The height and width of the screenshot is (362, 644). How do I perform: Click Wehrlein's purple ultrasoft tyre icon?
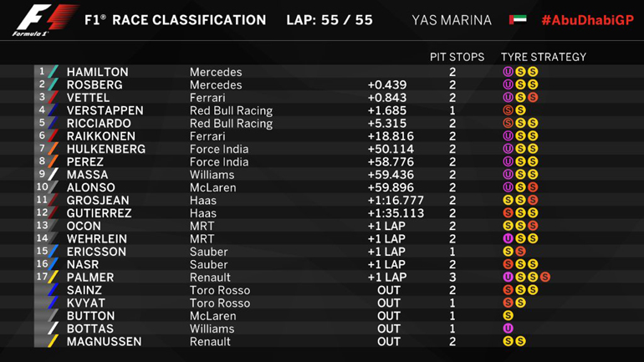click(x=508, y=239)
